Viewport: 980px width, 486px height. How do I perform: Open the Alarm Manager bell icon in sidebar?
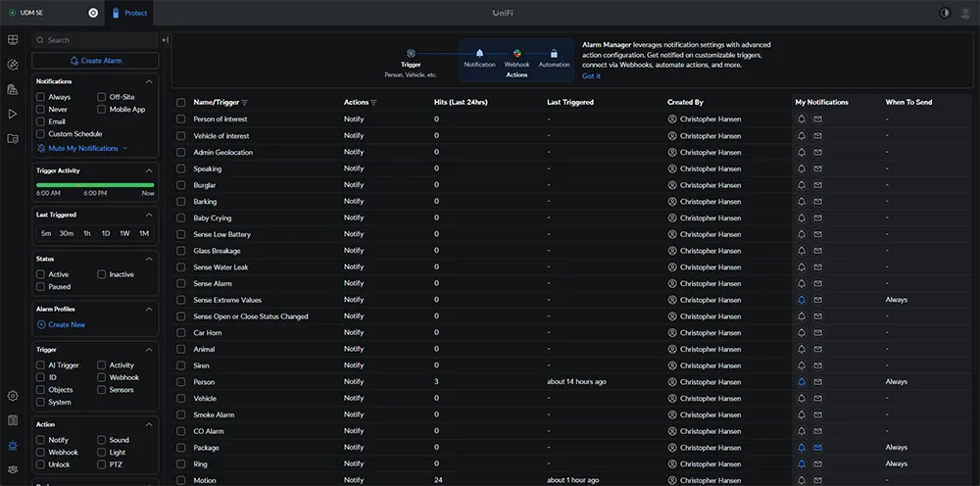[x=13, y=445]
